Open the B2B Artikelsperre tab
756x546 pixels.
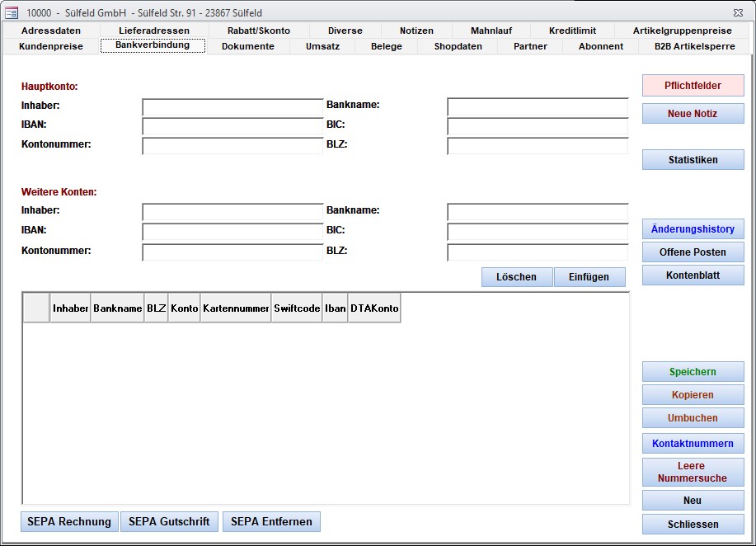pos(694,46)
